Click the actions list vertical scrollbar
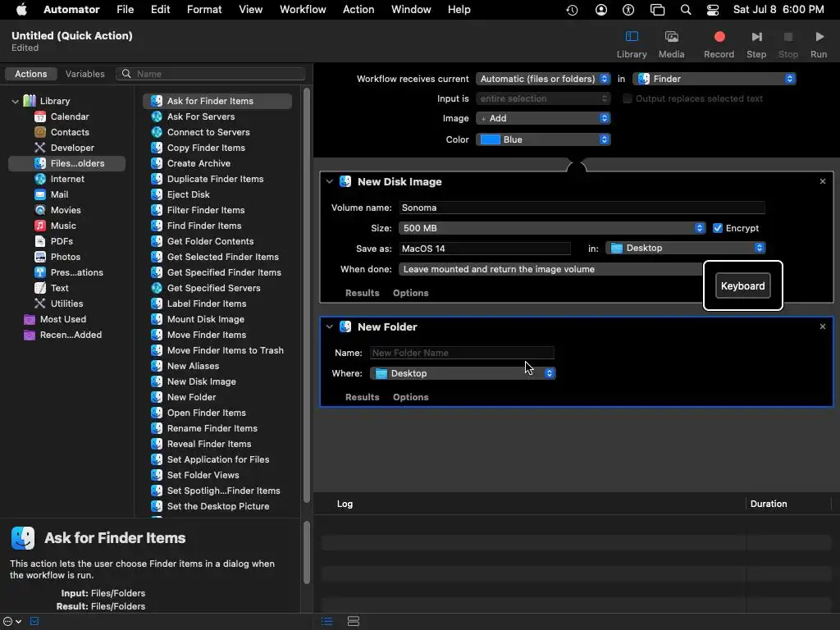 pyautogui.click(x=307, y=294)
